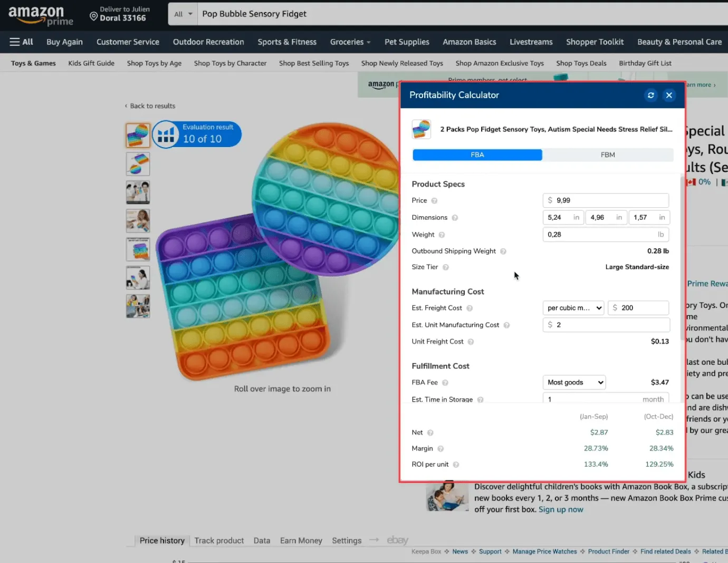
Task: Click help icon next to Weight
Action: 442,235
